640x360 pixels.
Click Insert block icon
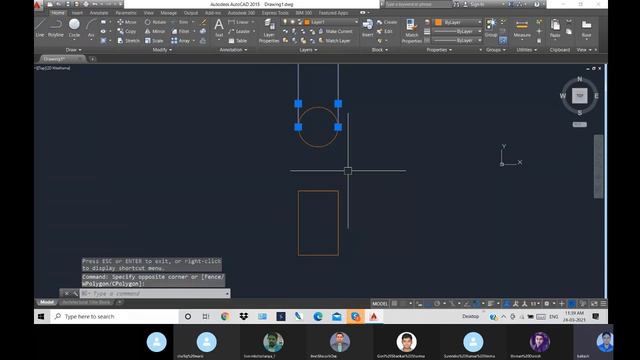367,28
